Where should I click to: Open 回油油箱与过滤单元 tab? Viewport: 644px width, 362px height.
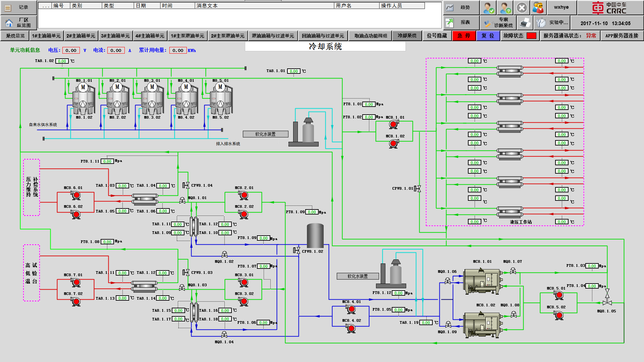[x=323, y=36]
